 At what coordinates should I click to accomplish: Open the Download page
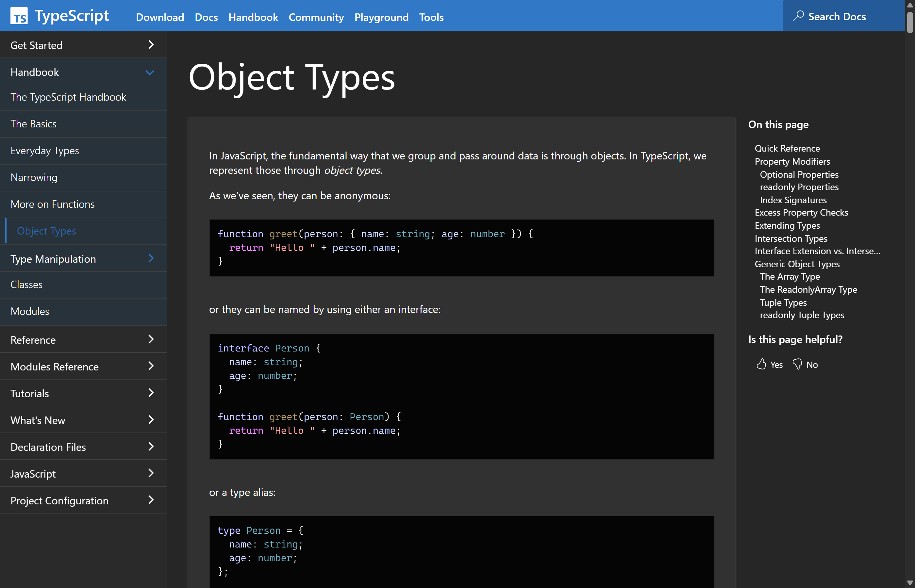pos(160,17)
